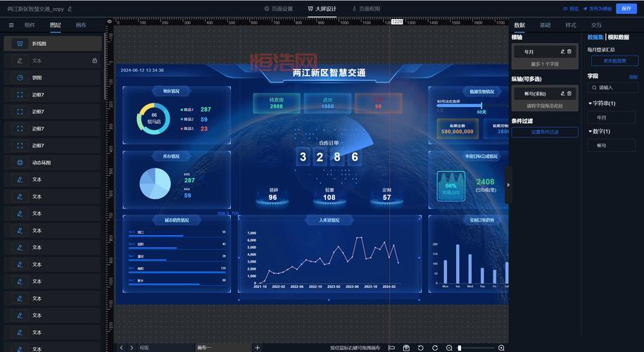Collapse the 数字(1) field group
The image size is (644, 352).
[590, 132]
